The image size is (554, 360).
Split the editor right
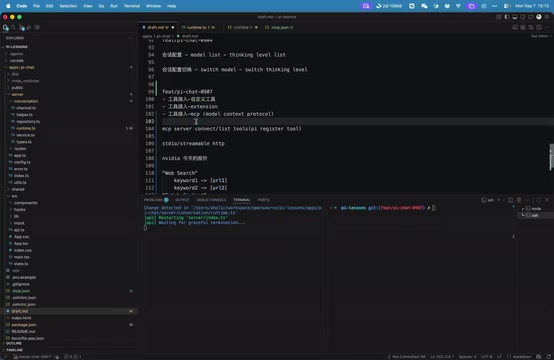(539, 27)
